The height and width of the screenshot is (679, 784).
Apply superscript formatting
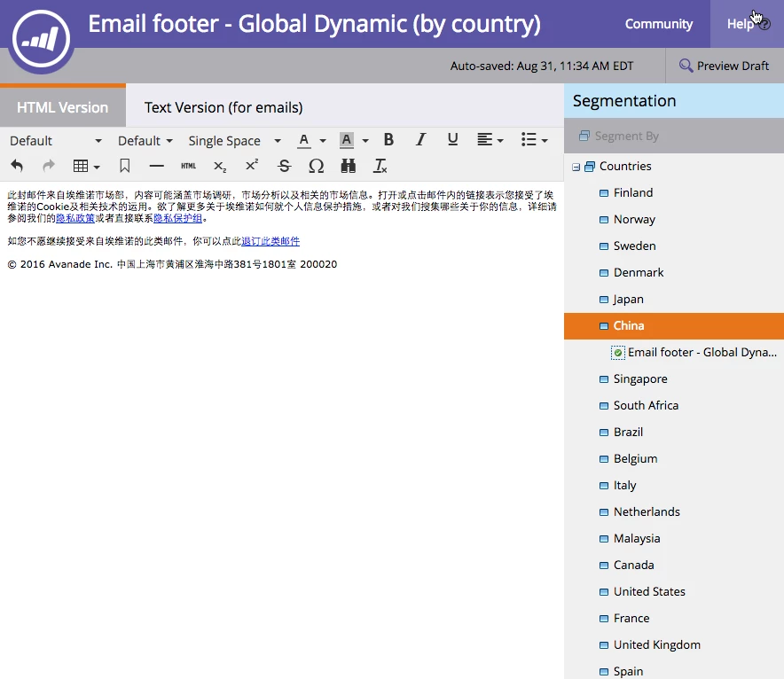pyautogui.click(x=252, y=165)
